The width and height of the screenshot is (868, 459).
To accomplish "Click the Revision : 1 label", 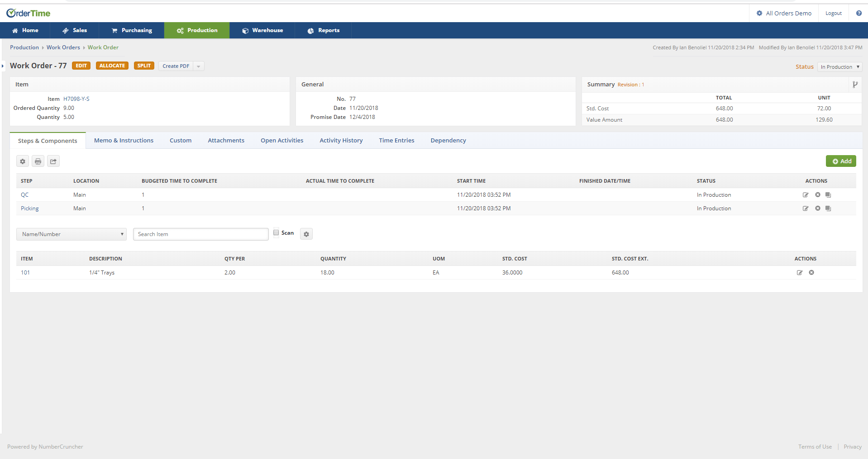I will click(630, 85).
